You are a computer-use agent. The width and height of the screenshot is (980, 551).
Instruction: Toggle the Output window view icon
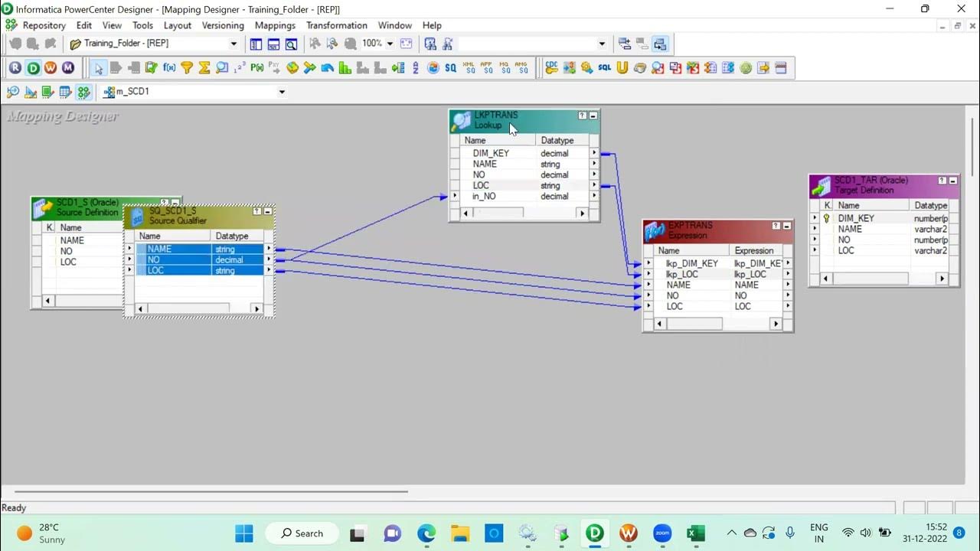point(274,44)
